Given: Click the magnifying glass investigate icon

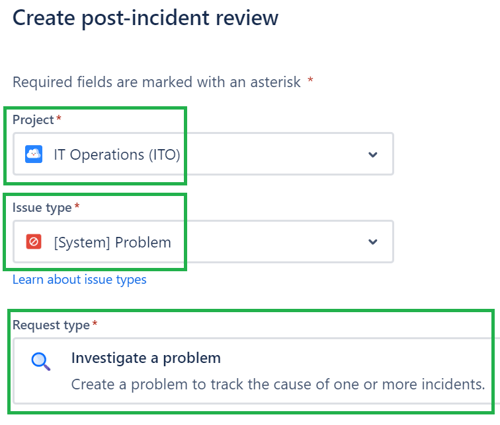Looking at the screenshot, I should point(41,362).
